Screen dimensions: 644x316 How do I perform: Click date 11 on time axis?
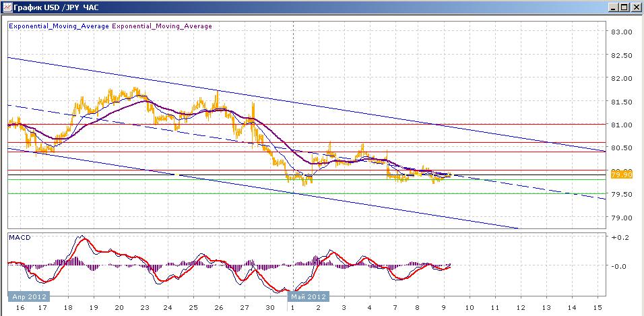[x=495, y=307]
